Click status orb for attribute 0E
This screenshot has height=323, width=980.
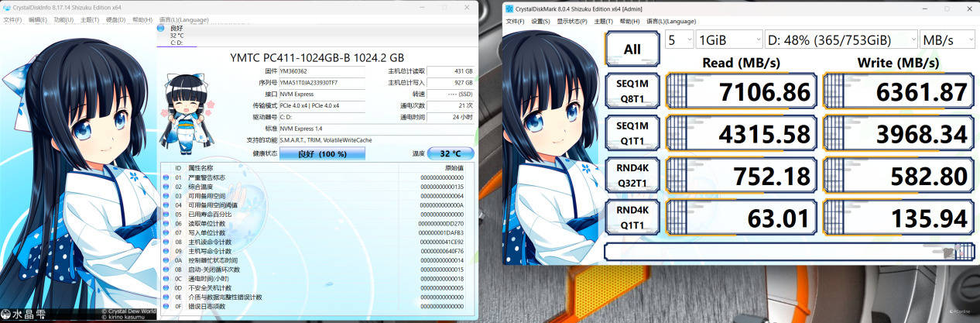(165, 297)
